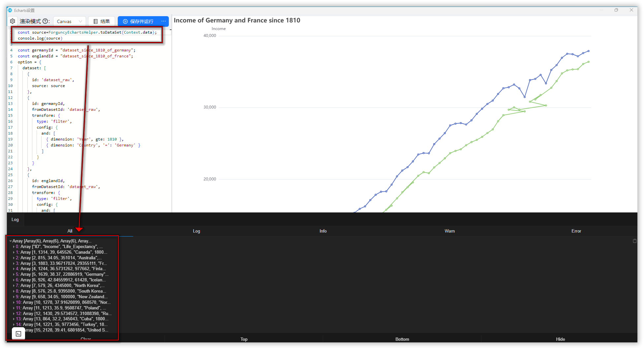644x349 pixels.
Task: Click the console.log(source) code line
Action: [x=40, y=38]
